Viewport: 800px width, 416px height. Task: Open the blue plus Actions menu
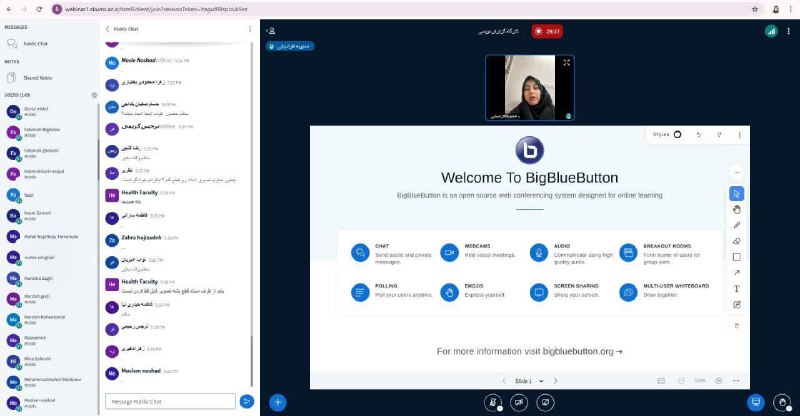278,402
